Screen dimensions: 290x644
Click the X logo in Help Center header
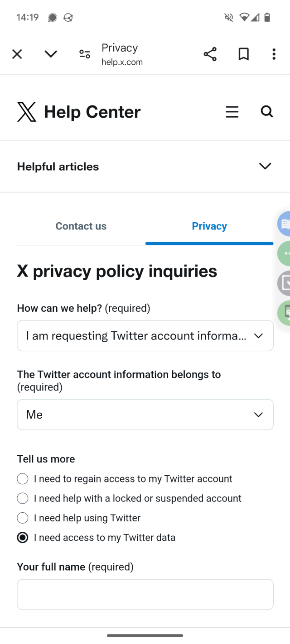point(27,112)
